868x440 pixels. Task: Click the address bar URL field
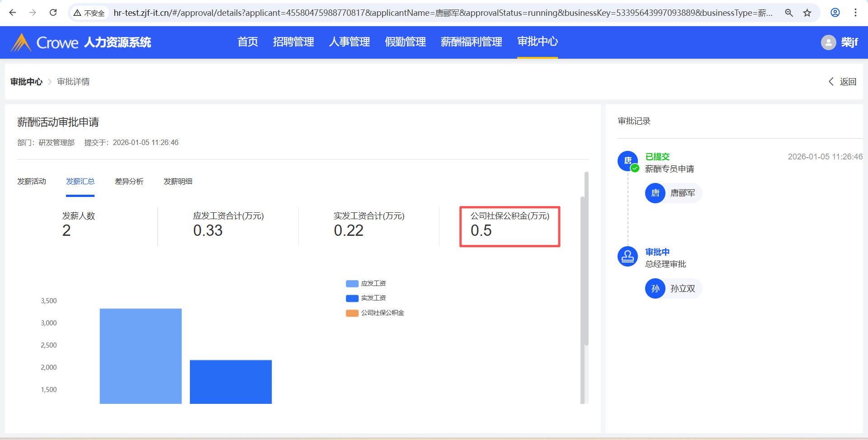(443, 13)
